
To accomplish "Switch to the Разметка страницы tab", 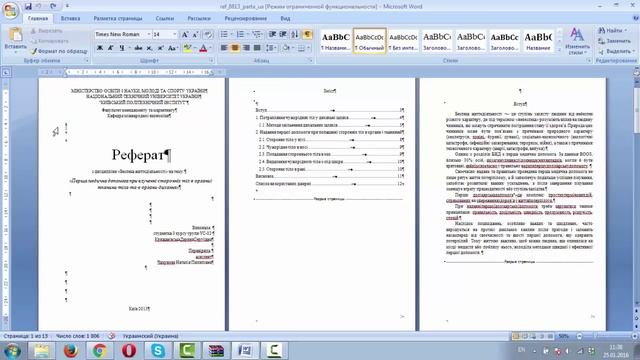I will tap(118, 18).
